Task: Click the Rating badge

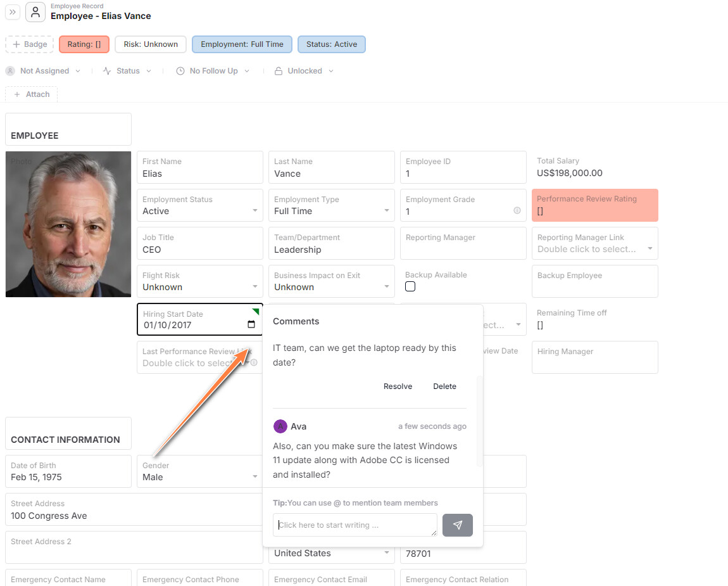Action: click(x=84, y=44)
